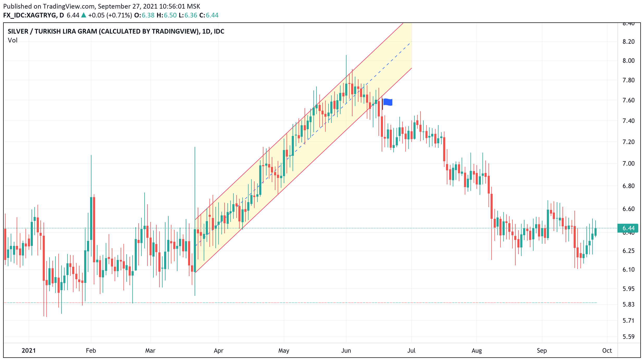The width and height of the screenshot is (644, 361).
Task: Click the 5.59 price axis label
Action: [x=628, y=337]
